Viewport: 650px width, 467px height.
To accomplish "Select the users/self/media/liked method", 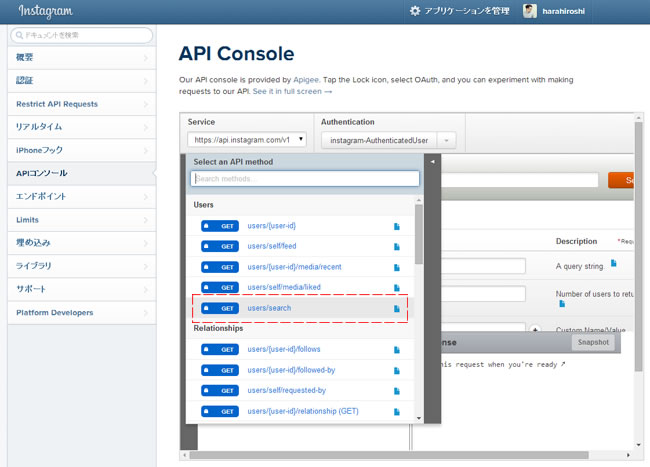I will pyautogui.click(x=284, y=287).
